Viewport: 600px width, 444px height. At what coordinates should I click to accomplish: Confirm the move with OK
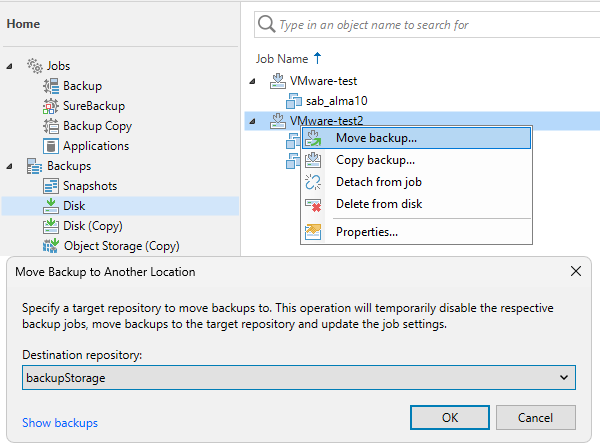point(450,418)
